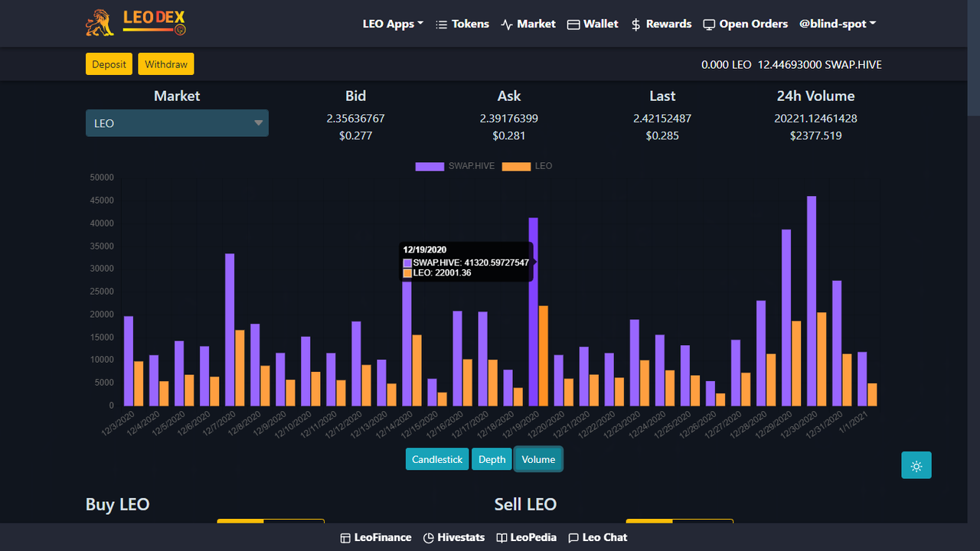Toggle LEO series in chart legend
980x551 pixels.
pyautogui.click(x=527, y=166)
